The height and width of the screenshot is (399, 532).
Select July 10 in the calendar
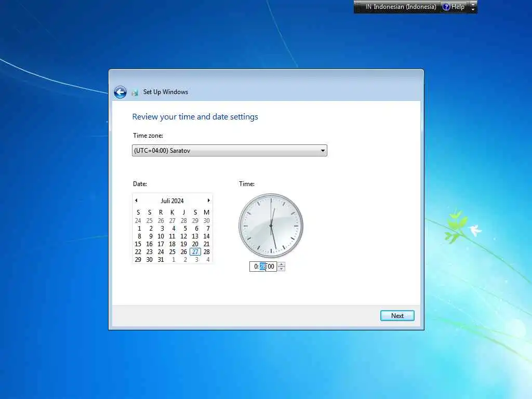161,236
